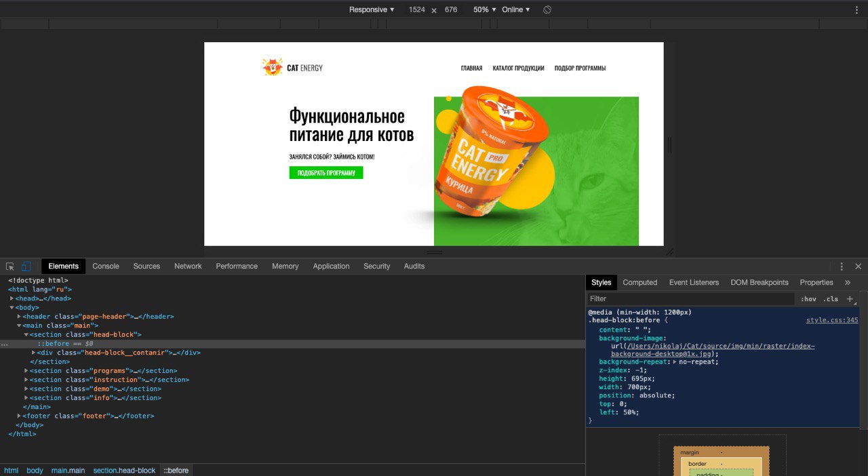Click the green ПОДОБРАТЬ ПРОГРАММУ button
This screenshot has width=868, height=476.
pyautogui.click(x=326, y=173)
